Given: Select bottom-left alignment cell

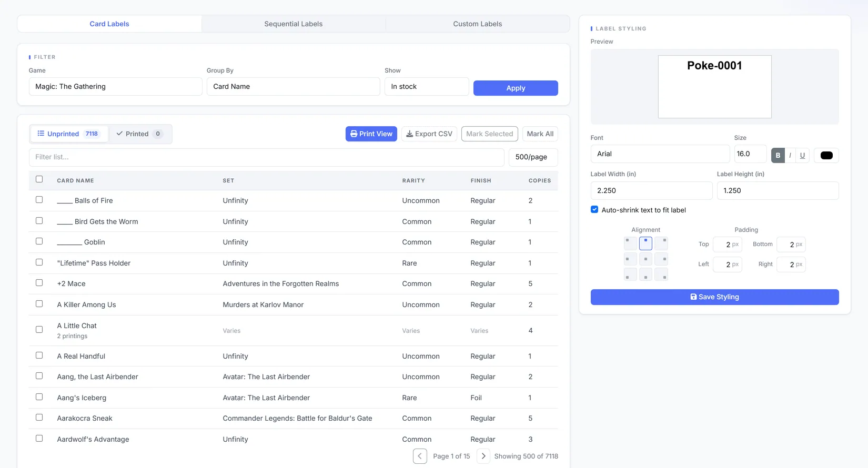Looking at the screenshot, I should (630, 274).
